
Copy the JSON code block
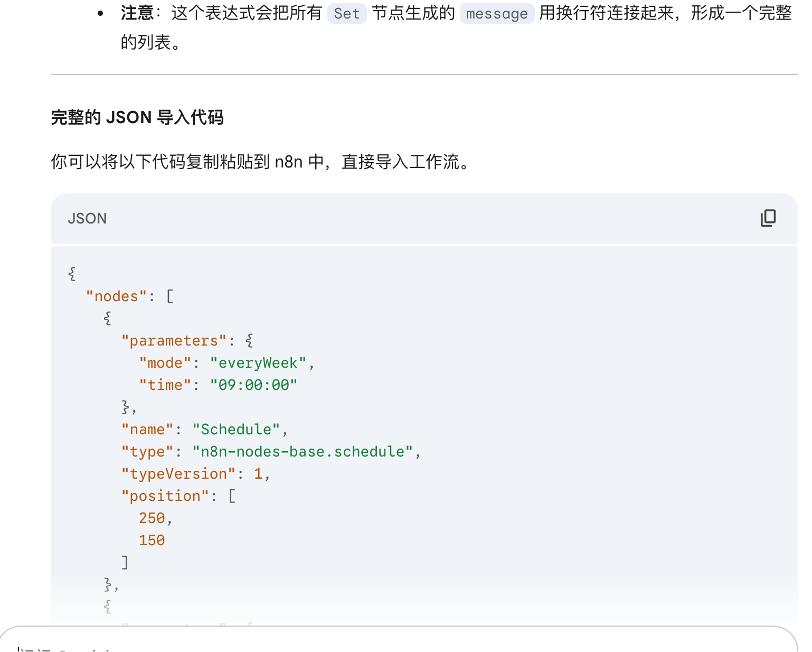(768, 218)
